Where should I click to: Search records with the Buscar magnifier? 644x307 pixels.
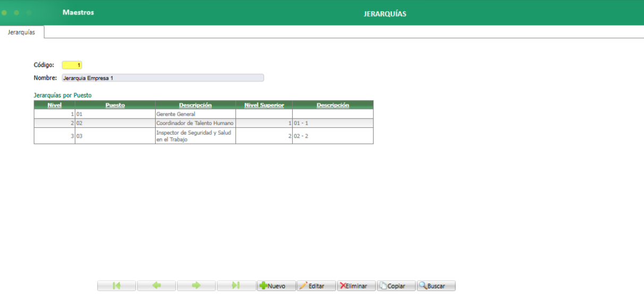436,285
